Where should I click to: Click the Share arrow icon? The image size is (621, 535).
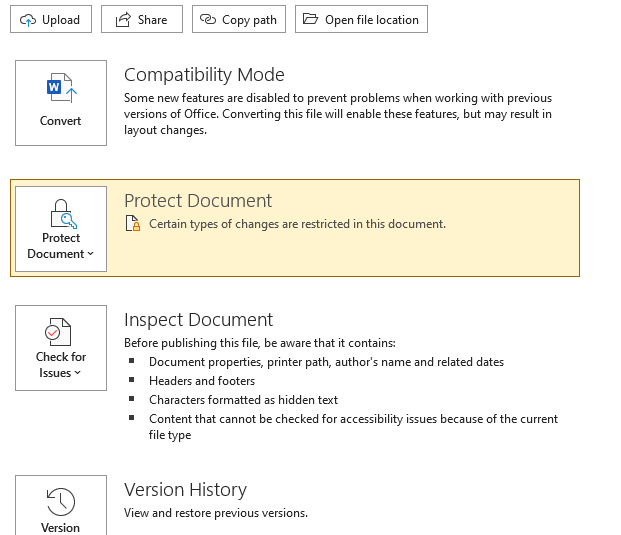(x=123, y=20)
